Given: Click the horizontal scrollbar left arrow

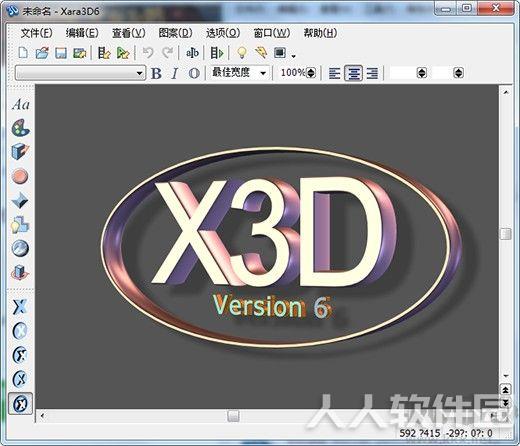Looking at the screenshot, I should click(x=42, y=416).
